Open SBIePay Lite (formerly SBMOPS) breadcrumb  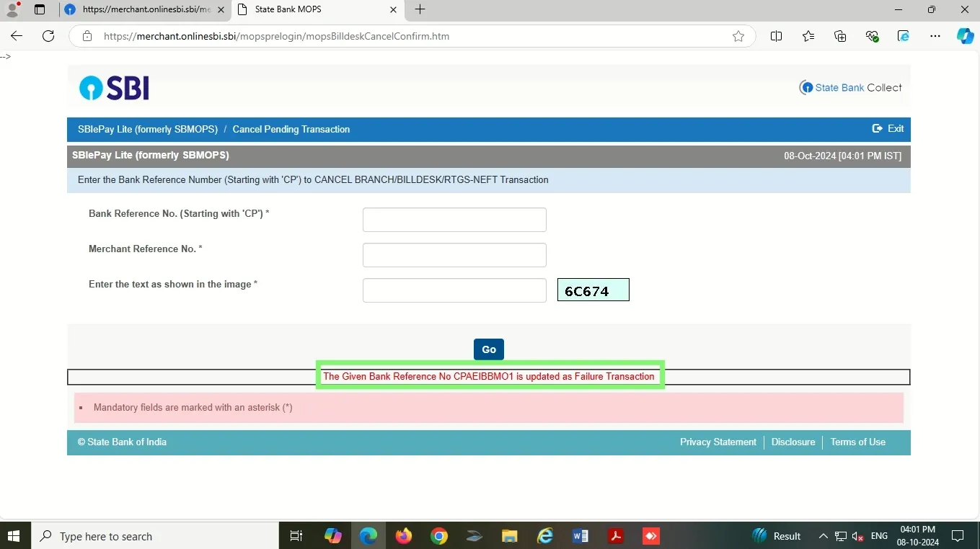148,130
